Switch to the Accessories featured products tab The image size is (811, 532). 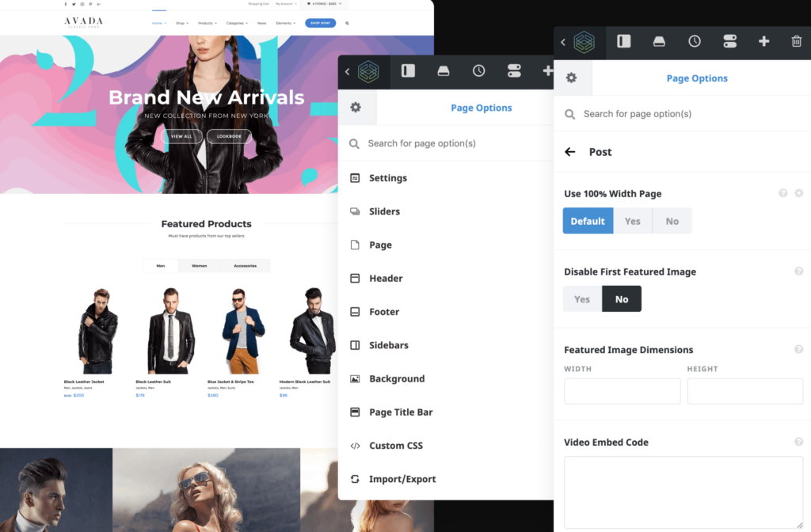click(x=246, y=266)
